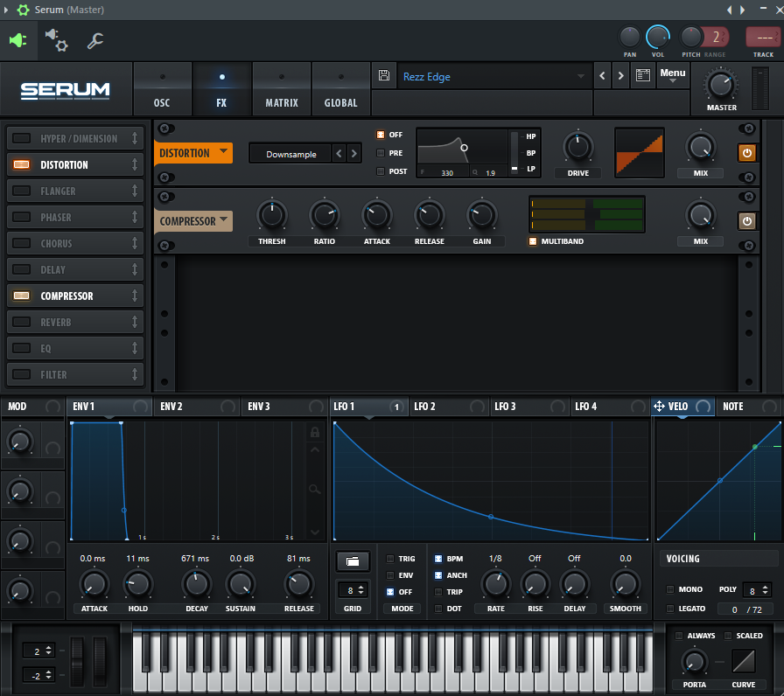Select previous distortion type arrow
This screenshot has height=696, width=784.
[x=339, y=154]
